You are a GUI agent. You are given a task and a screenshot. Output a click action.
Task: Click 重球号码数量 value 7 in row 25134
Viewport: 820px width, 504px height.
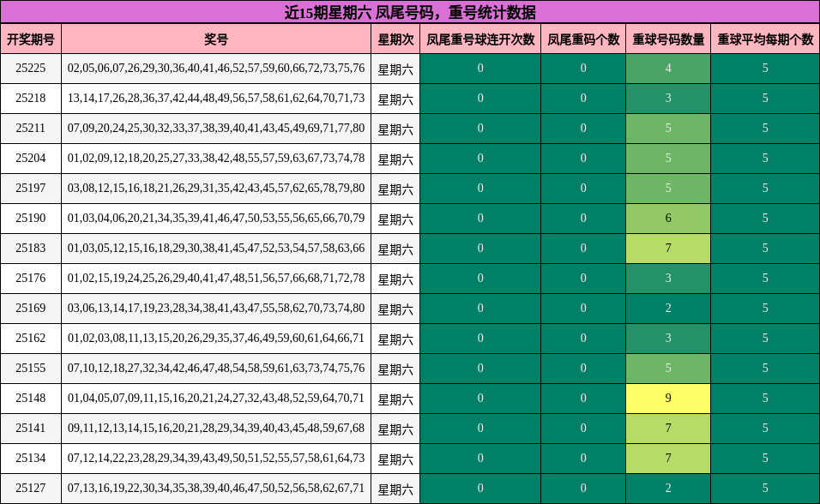[x=668, y=458]
